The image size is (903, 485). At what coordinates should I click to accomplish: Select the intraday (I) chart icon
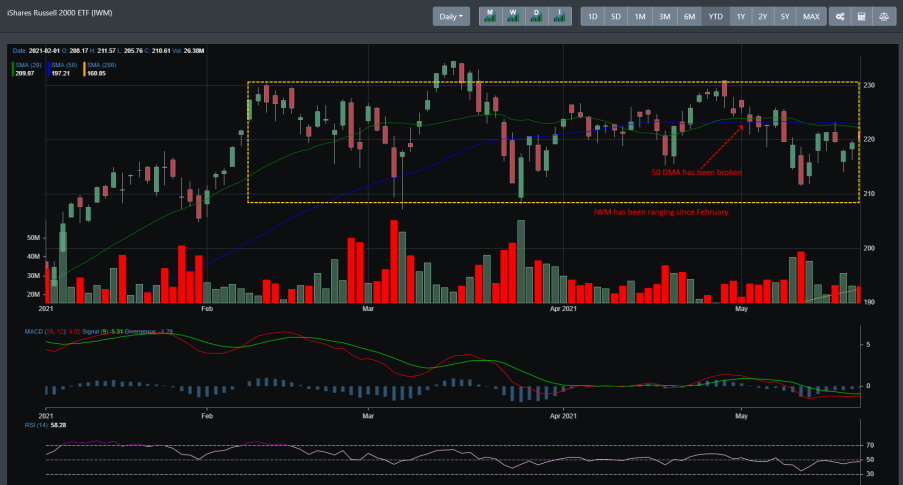559,16
